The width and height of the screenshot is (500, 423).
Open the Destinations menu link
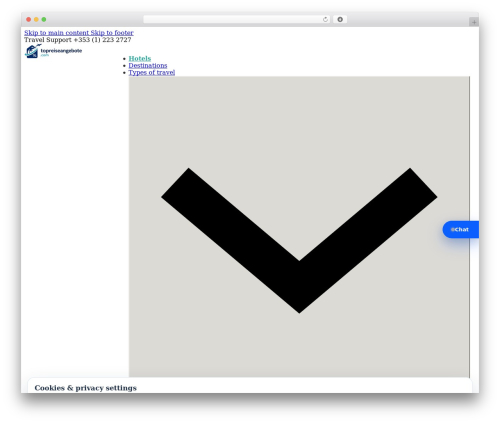tap(148, 66)
